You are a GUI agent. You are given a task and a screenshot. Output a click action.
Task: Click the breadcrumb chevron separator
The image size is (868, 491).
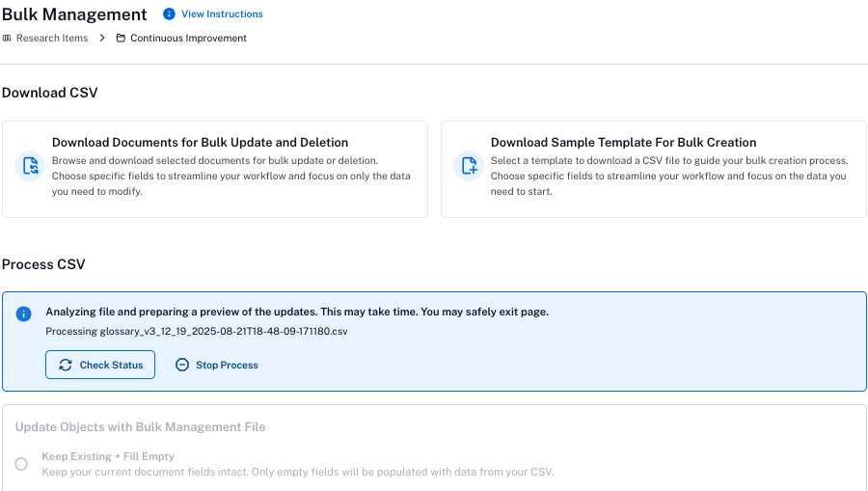[x=102, y=38]
